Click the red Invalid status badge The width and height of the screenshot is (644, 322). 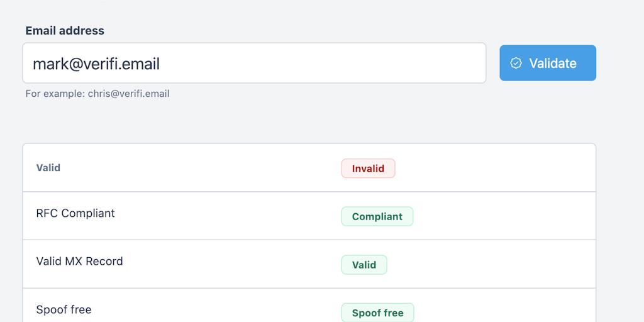coord(369,169)
